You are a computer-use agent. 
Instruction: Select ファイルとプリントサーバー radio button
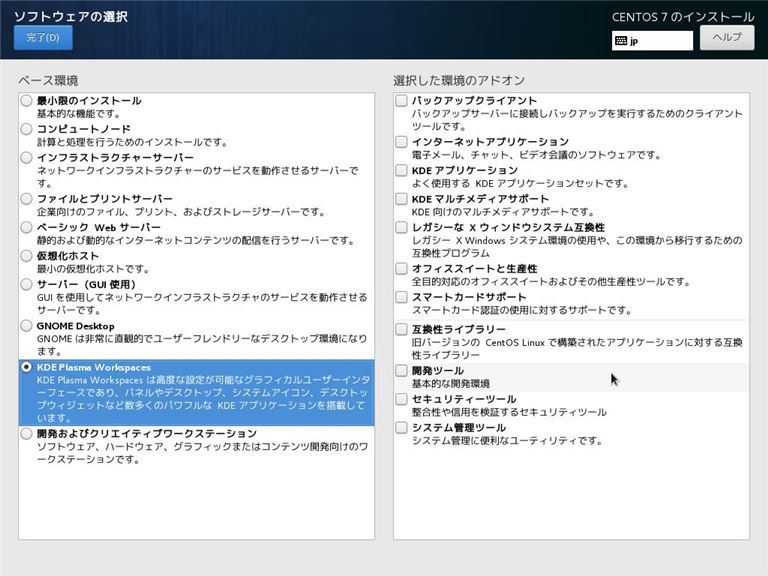(x=26, y=199)
